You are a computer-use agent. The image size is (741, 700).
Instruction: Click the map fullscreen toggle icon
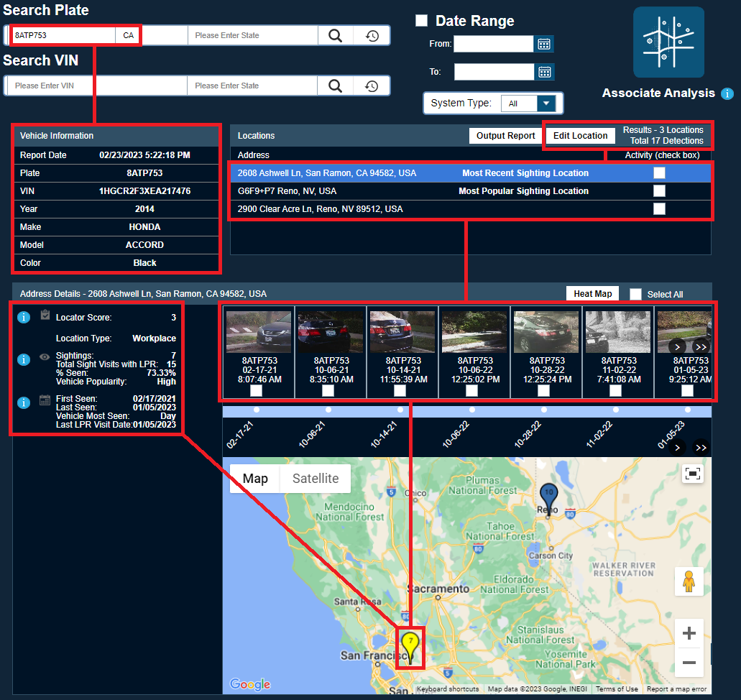point(692,473)
